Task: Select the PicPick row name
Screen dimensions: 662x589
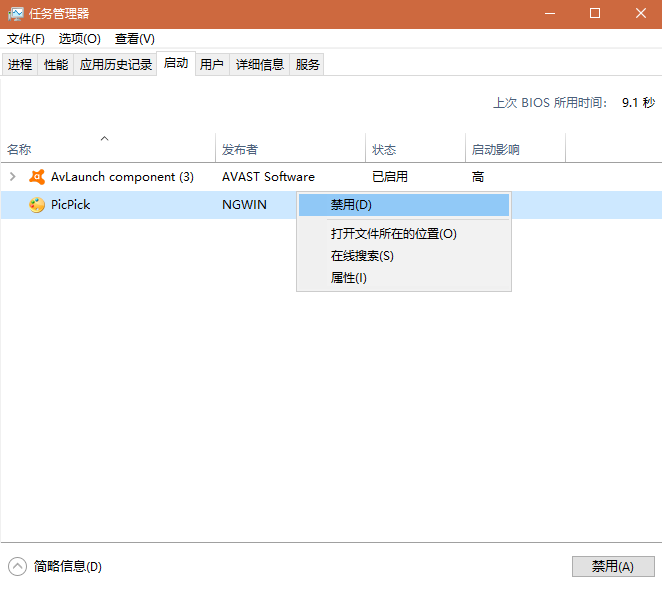Action: coord(71,205)
